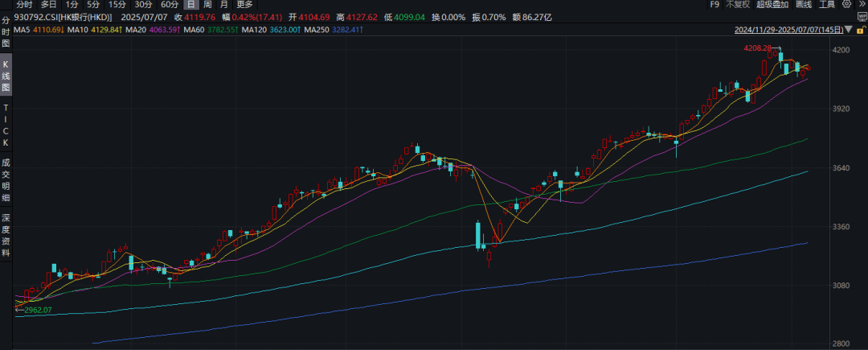This screenshot has width=868, height=350.
Task: Select the 30分 interval tab
Action: [143, 5]
